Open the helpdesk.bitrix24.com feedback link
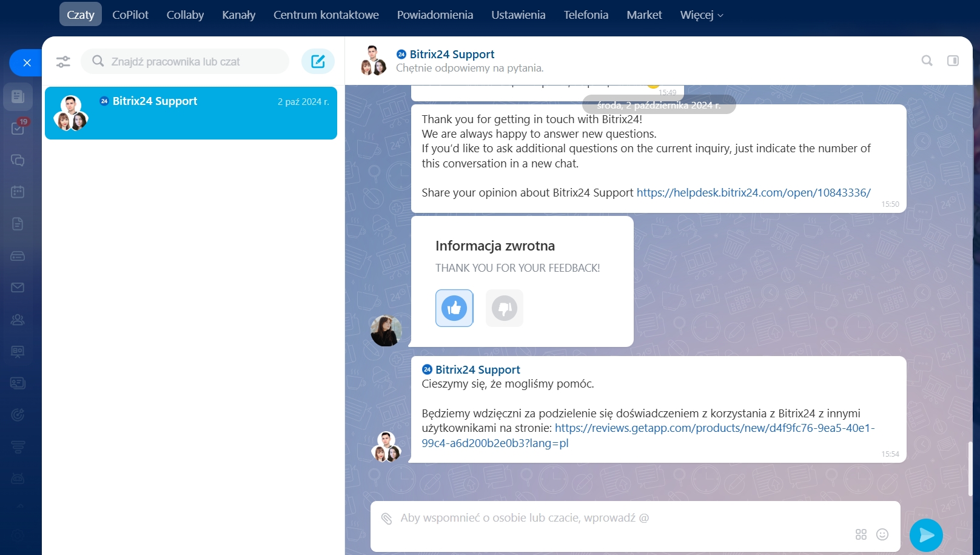The height and width of the screenshot is (555, 980). (x=753, y=193)
